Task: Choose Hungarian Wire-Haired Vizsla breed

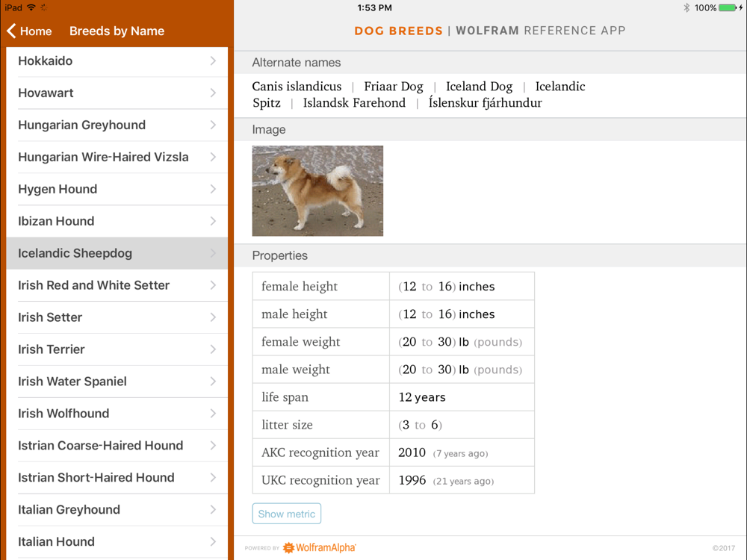Action: click(x=117, y=157)
